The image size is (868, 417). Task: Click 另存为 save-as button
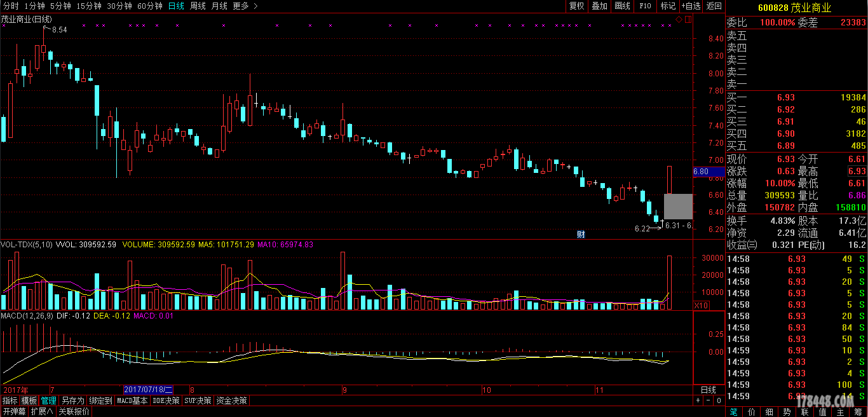tap(72, 400)
